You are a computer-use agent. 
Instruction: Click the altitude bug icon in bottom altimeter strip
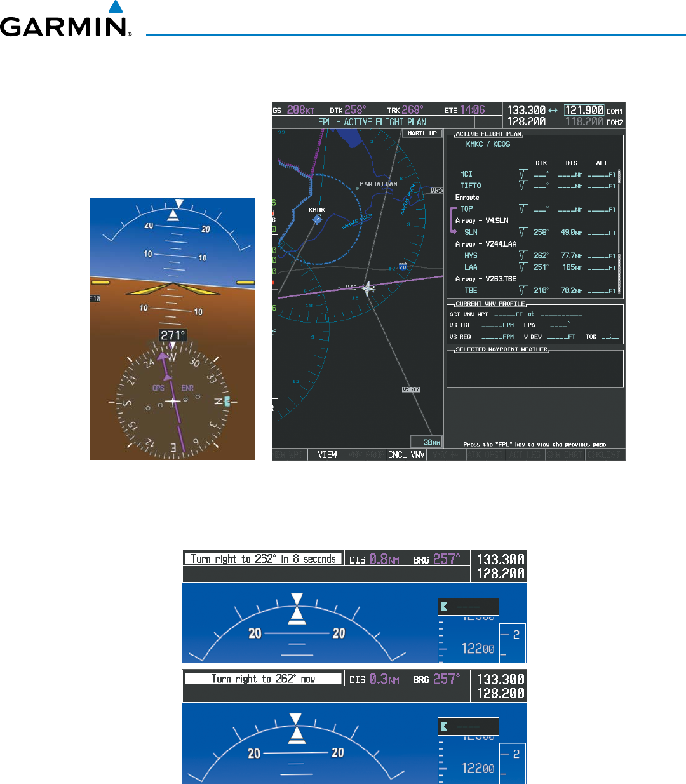click(x=444, y=726)
